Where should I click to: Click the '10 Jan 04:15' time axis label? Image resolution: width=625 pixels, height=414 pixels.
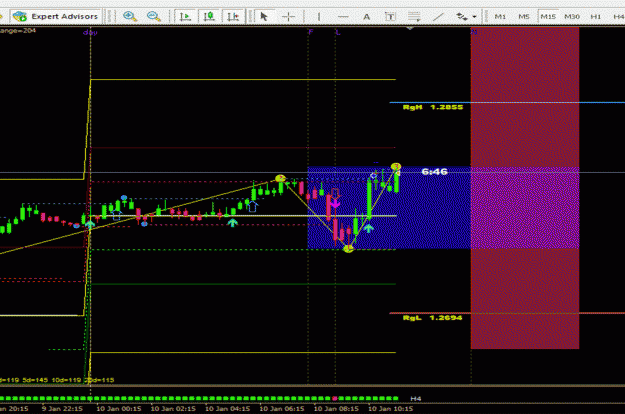(x=227, y=409)
